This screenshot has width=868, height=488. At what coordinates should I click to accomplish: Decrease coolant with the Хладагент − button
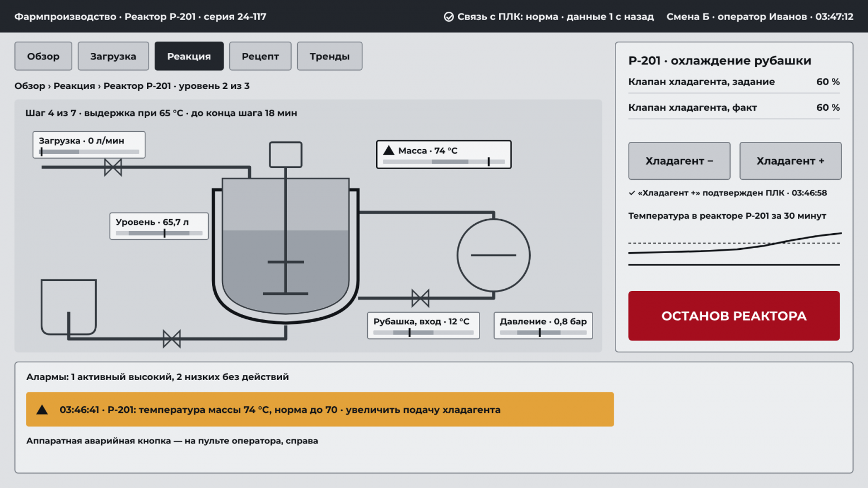click(x=679, y=161)
